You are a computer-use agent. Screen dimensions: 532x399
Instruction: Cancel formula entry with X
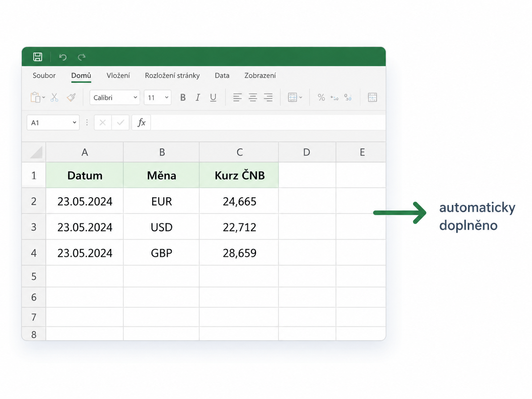(103, 123)
